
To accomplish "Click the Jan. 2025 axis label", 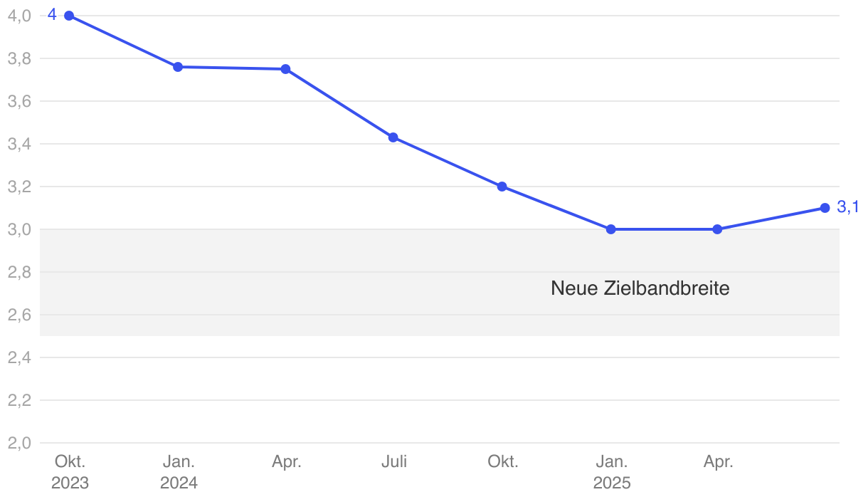I will click(612, 472).
